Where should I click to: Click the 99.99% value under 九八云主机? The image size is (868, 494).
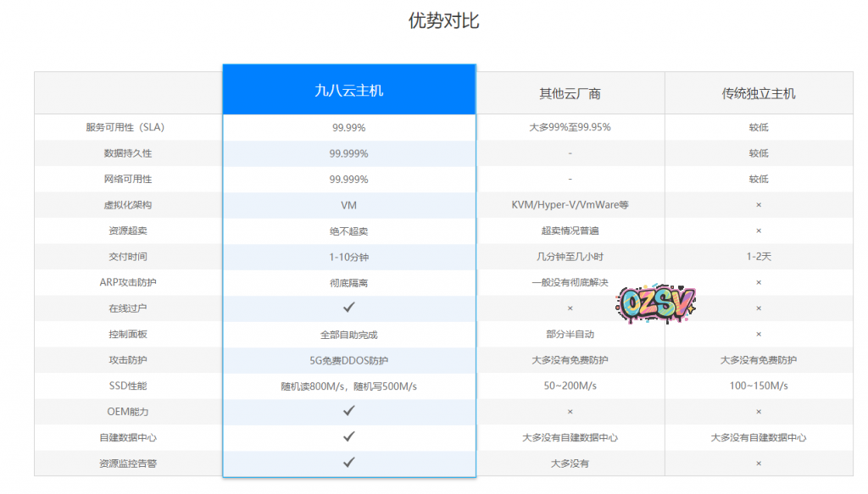[x=348, y=128]
